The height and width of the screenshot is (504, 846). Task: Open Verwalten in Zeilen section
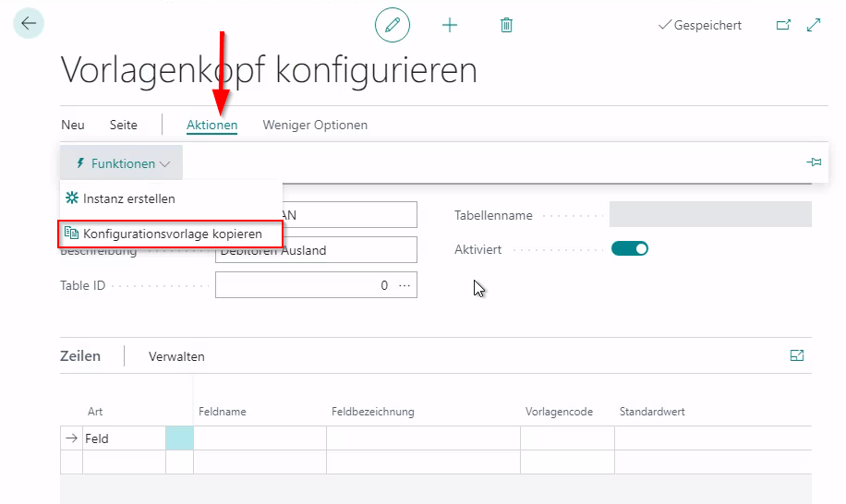pyautogui.click(x=176, y=356)
